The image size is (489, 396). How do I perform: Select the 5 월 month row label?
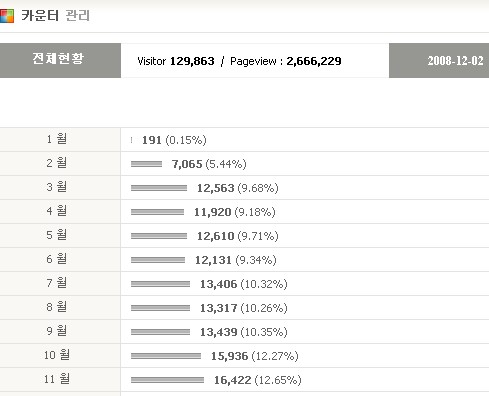(x=57, y=235)
